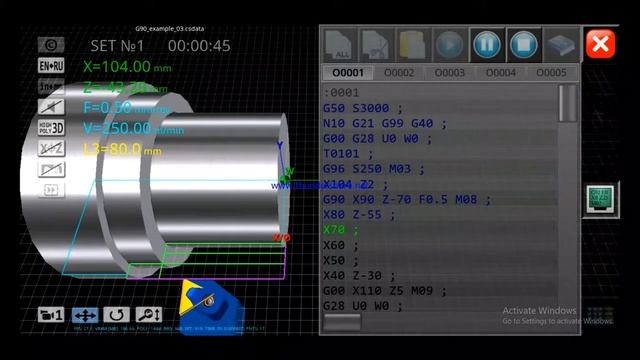Toggle inch/mm units button
This screenshot has height=360, width=640.
click(x=51, y=86)
